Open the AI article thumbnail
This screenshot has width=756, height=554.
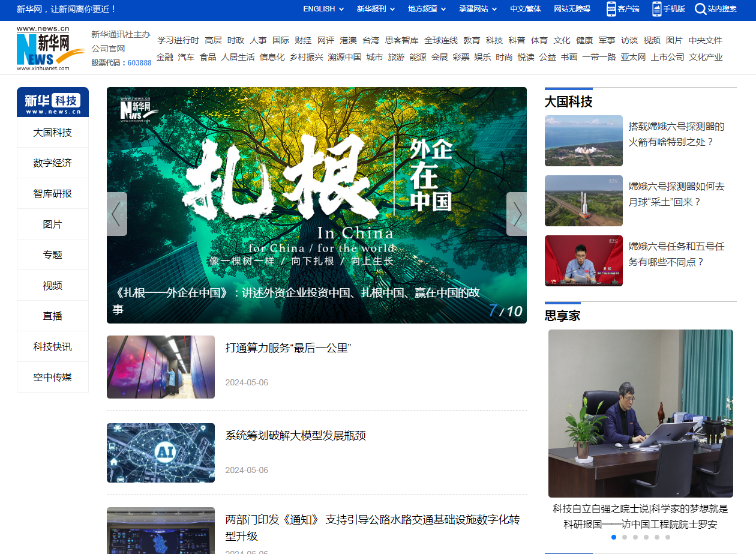pyautogui.click(x=161, y=453)
